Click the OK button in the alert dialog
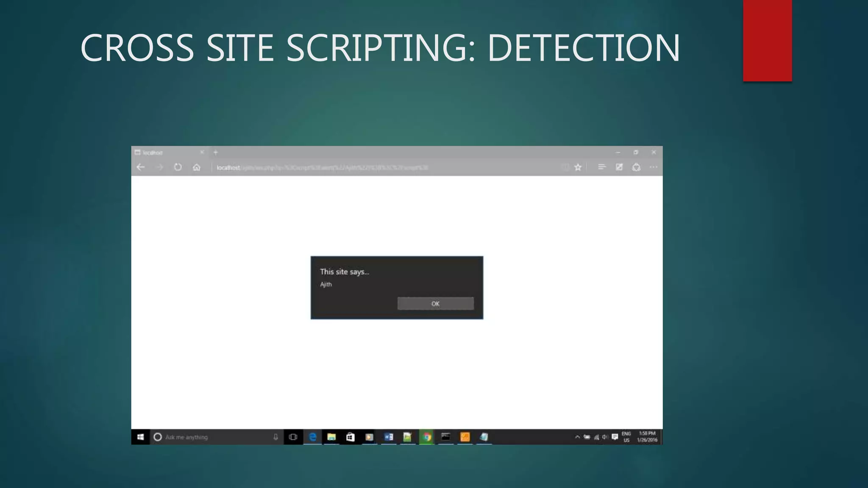 [435, 303]
